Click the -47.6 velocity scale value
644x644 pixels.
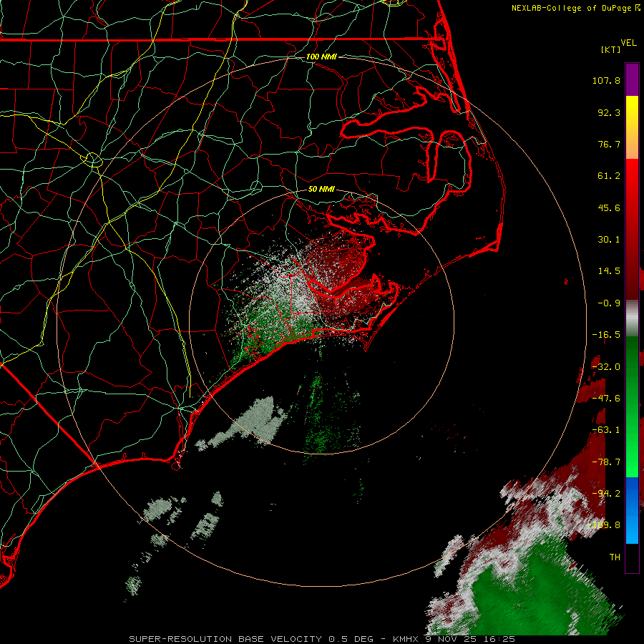pyautogui.click(x=606, y=399)
